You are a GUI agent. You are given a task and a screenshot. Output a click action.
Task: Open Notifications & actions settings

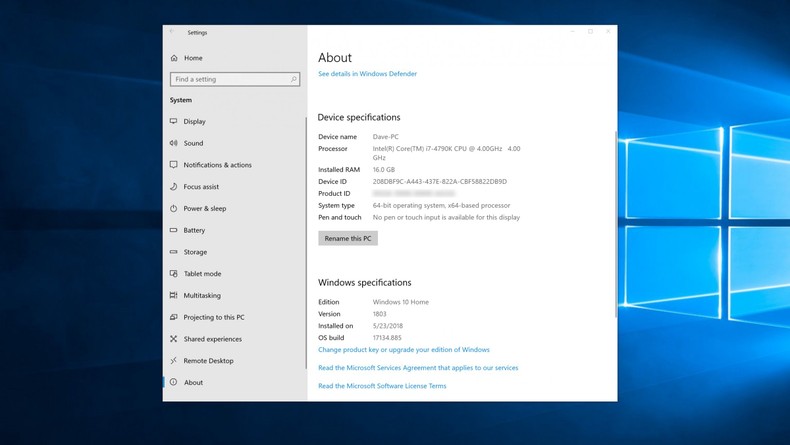coord(217,165)
